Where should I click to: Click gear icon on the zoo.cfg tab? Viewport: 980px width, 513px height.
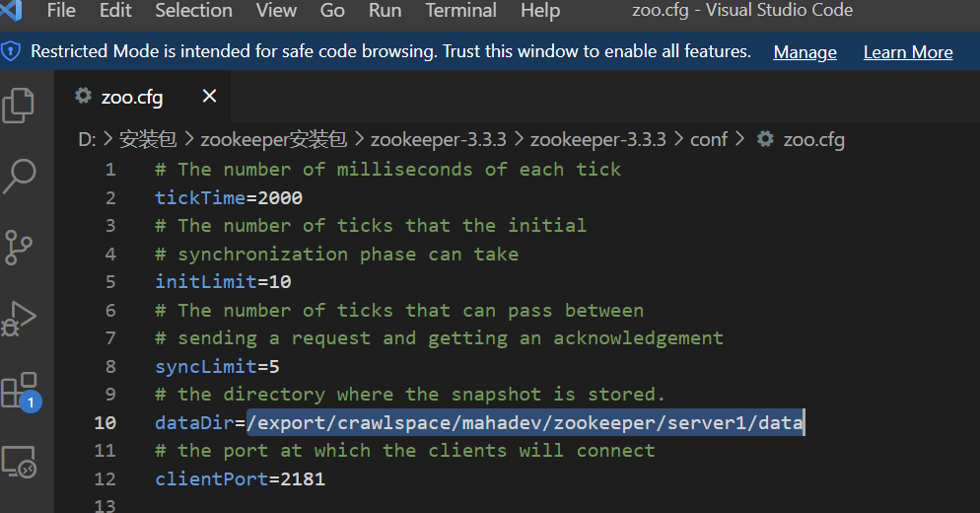[x=83, y=96]
